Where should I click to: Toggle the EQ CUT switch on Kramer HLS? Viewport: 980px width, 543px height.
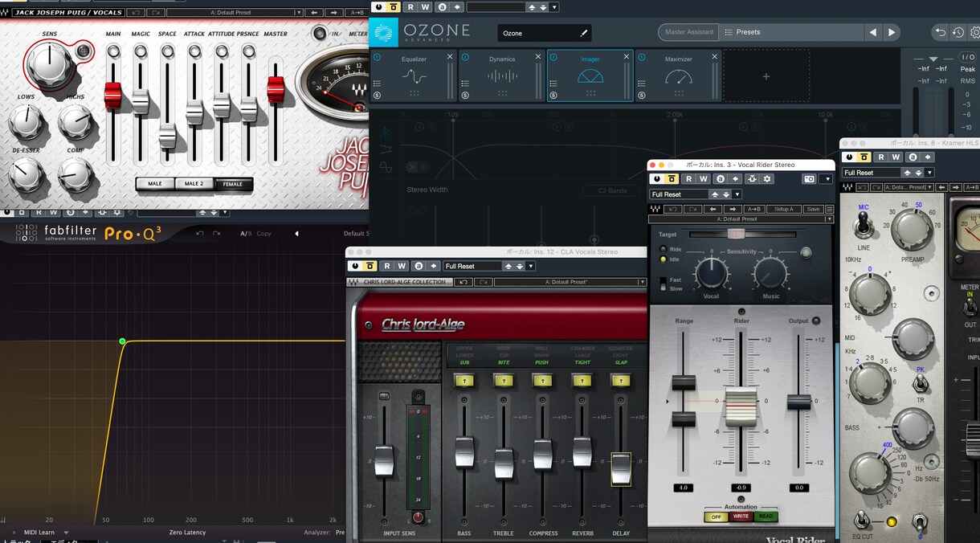[x=864, y=522]
